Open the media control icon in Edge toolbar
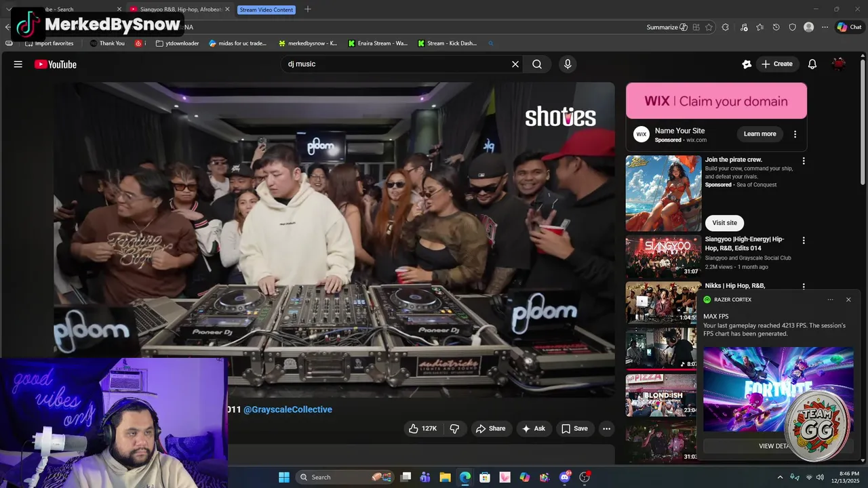 744,27
